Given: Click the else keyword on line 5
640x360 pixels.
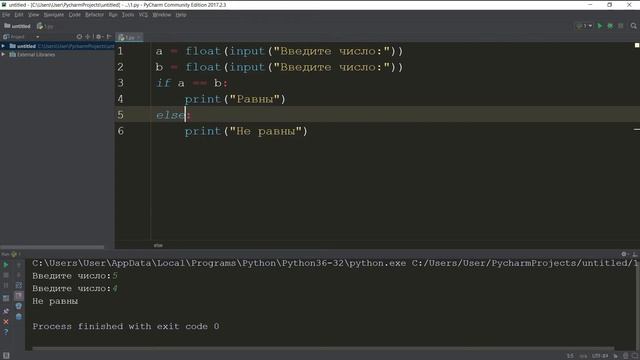Looking at the screenshot, I should pyautogui.click(x=171, y=115).
